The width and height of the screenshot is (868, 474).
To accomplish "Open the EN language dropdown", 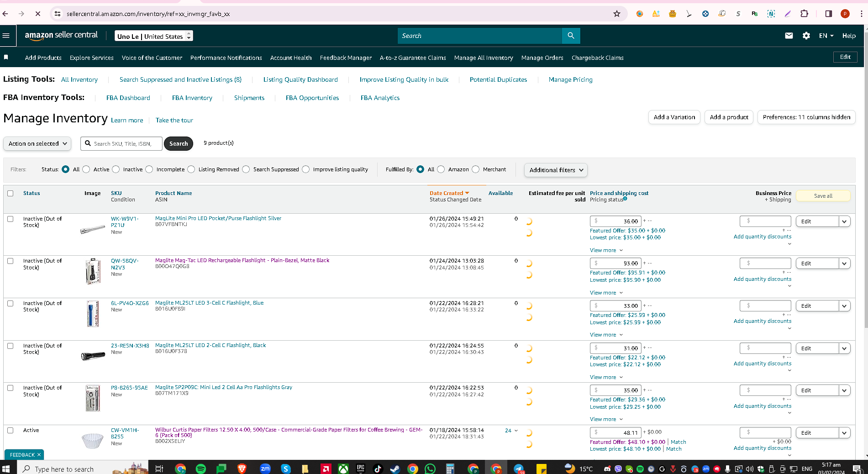I will (x=826, y=36).
